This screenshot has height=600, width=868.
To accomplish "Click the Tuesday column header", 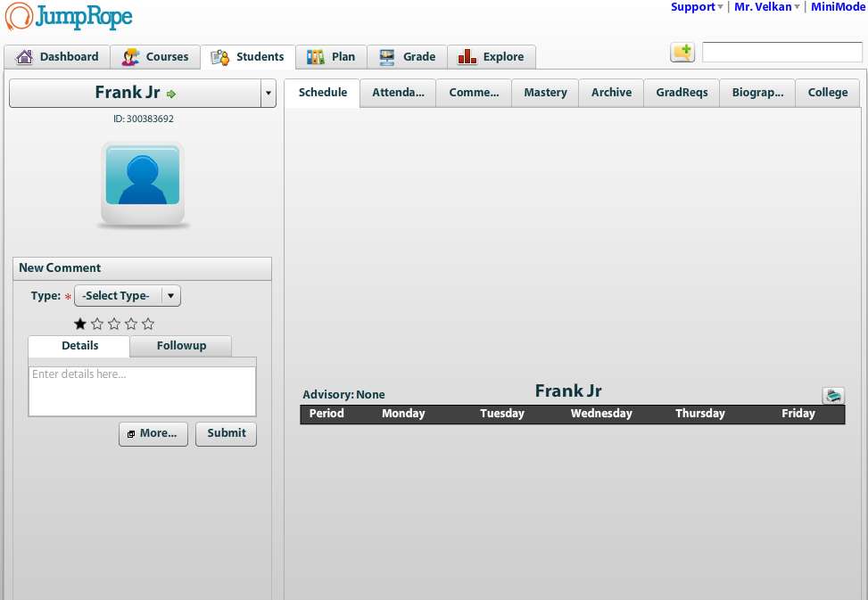I will coord(501,414).
